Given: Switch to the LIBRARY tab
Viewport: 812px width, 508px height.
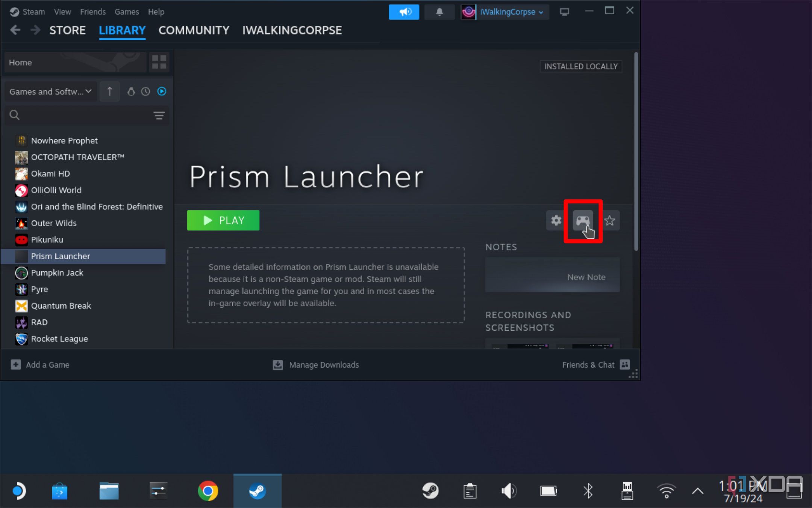Looking at the screenshot, I should 122,30.
